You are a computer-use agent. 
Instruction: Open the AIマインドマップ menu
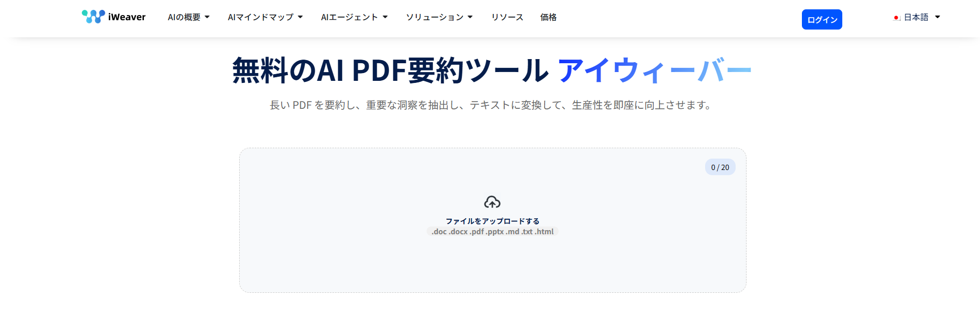tap(260, 17)
